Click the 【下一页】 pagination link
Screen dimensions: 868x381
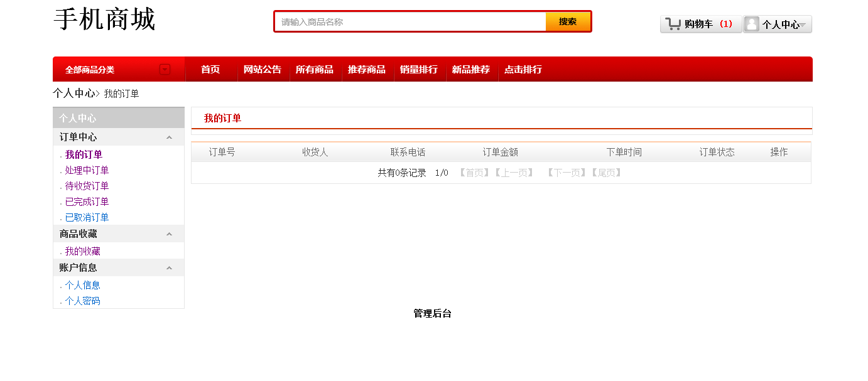point(567,173)
